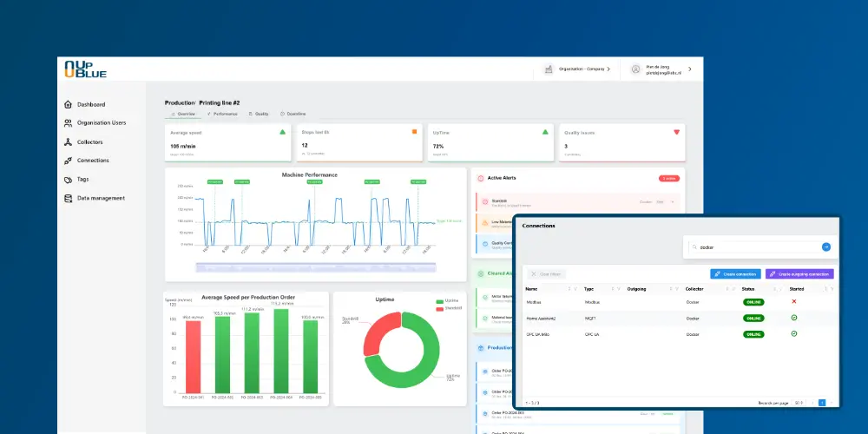This screenshot has height=434, width=868.
Task: Click the Create outgoing connection button
Action: coord(799,273)
